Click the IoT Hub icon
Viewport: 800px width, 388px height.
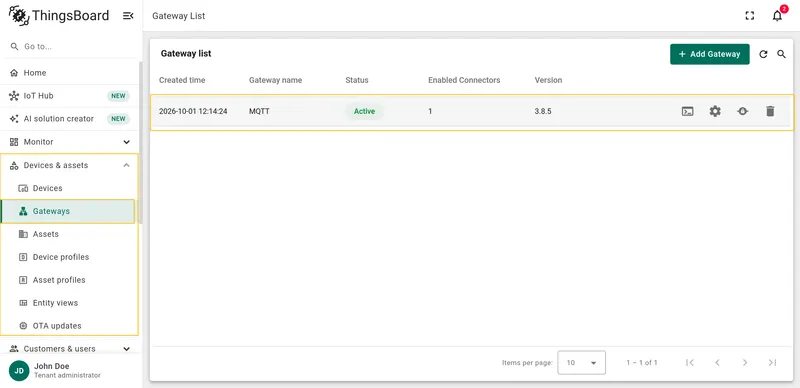coord(14,96)
